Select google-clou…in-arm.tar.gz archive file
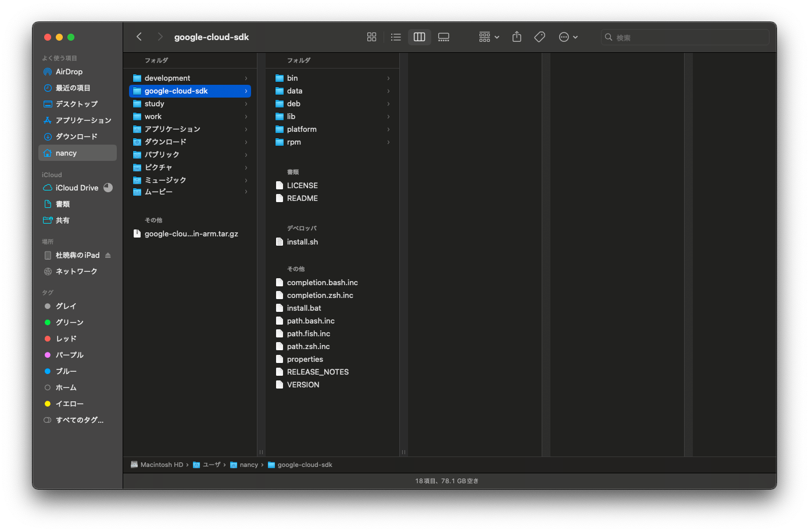The width and height of the screenshot is (809, 532). (x=190, y=234)
